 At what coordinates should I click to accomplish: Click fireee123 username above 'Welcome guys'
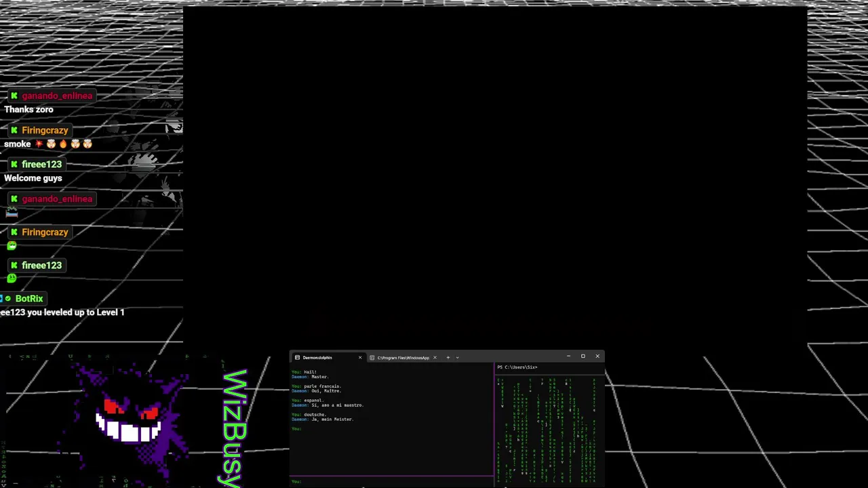(x=41, y=164)
